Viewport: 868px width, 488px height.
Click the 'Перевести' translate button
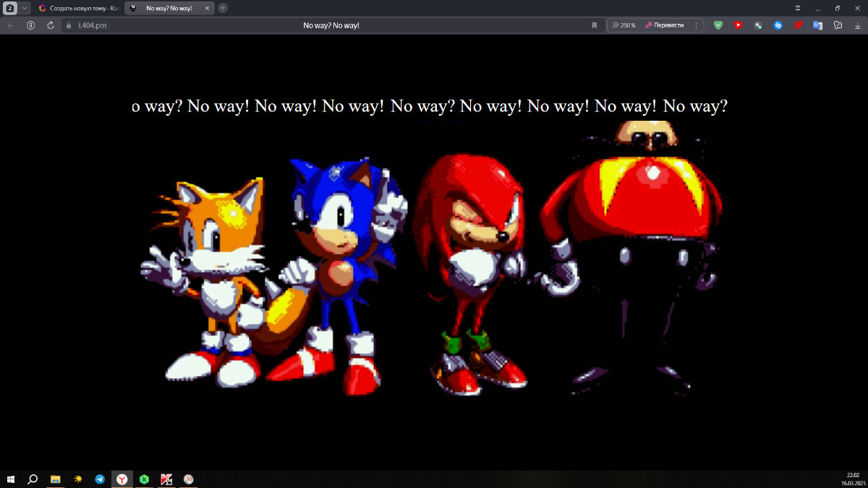click(x=664, y=25)
